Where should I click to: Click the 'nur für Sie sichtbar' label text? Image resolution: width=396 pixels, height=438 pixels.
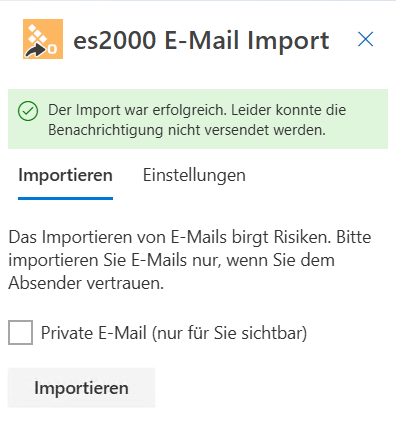(229, 333)
